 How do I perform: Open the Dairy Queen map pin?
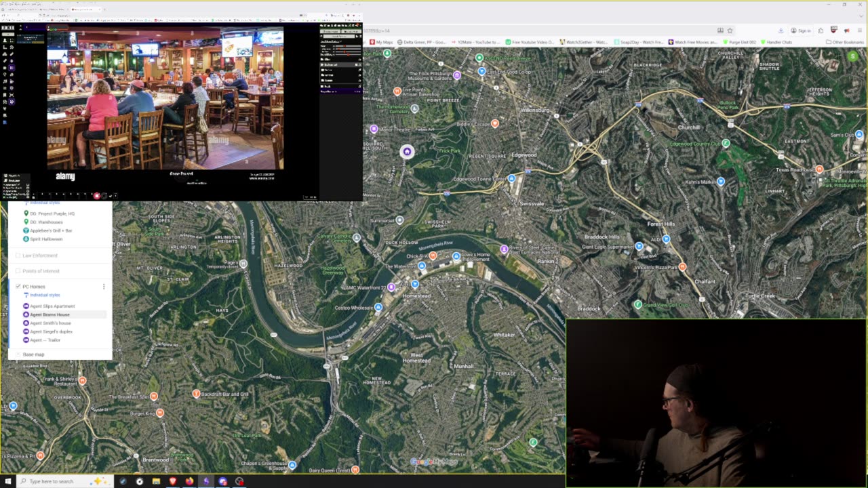pos(355,469)
